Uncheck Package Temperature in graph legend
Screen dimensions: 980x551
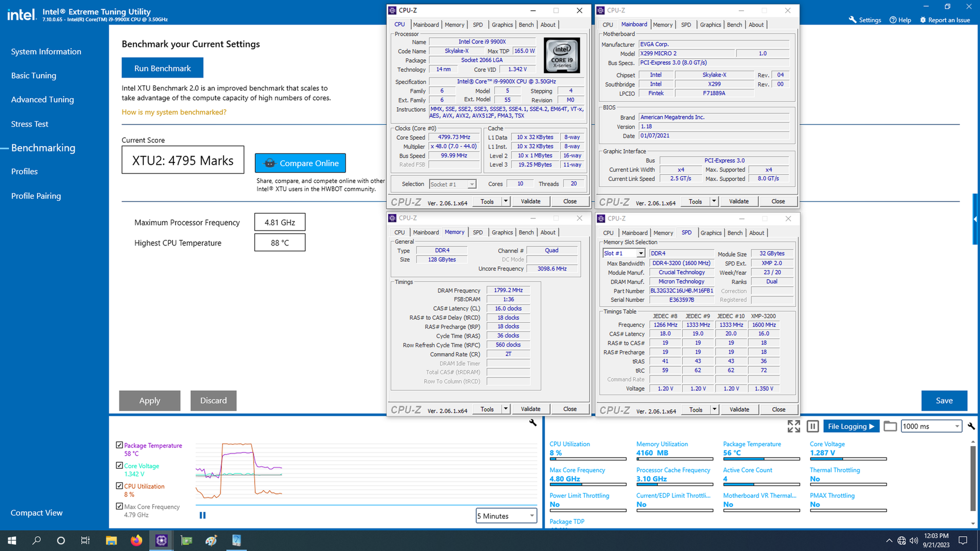tap(119, 445)
